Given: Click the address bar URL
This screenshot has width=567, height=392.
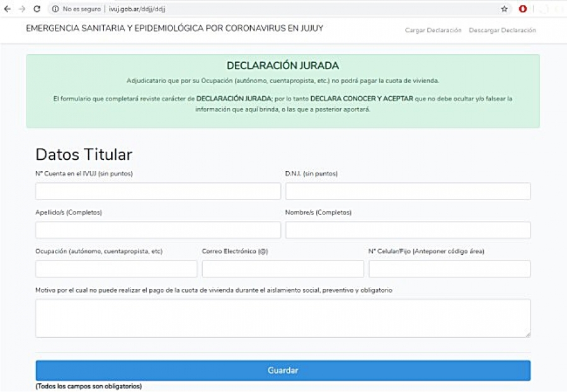Looking at the screenshot, I should (137, 9).
